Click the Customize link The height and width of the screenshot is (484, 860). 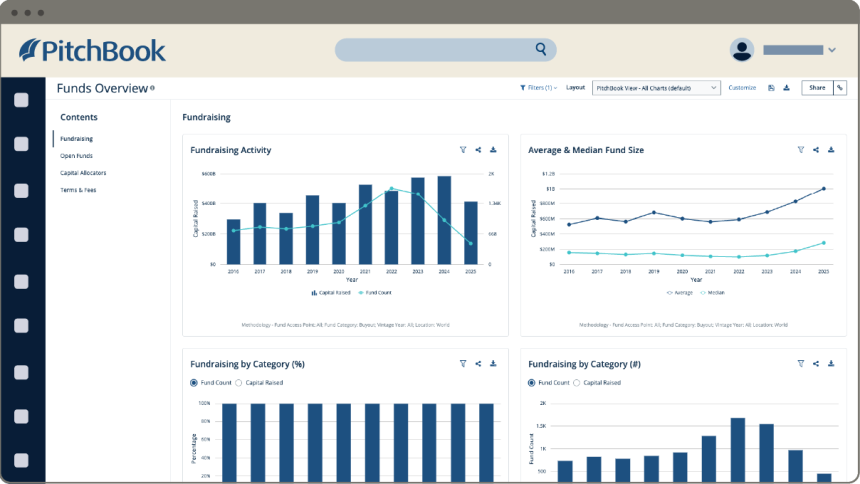tap(742, 88)
